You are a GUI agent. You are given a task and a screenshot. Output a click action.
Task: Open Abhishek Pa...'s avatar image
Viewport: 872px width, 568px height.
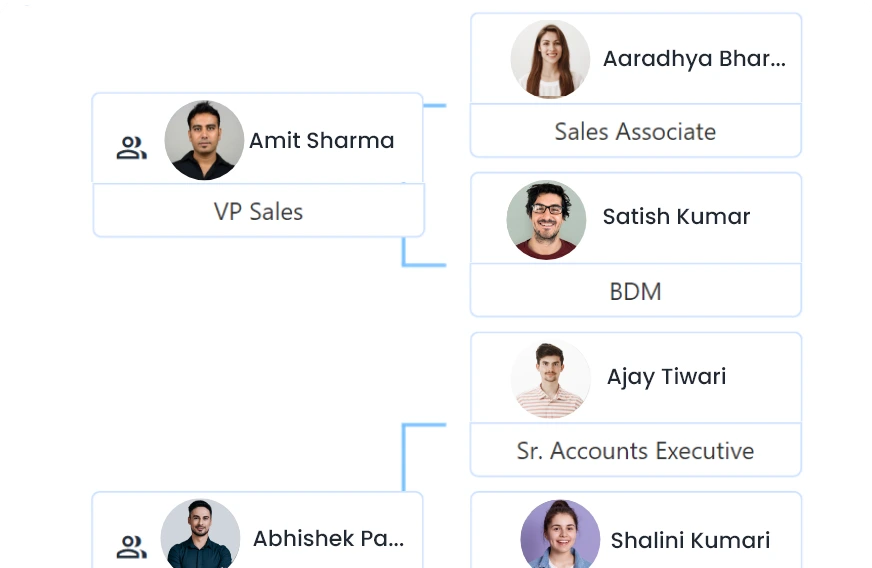[x=200, y=535]
